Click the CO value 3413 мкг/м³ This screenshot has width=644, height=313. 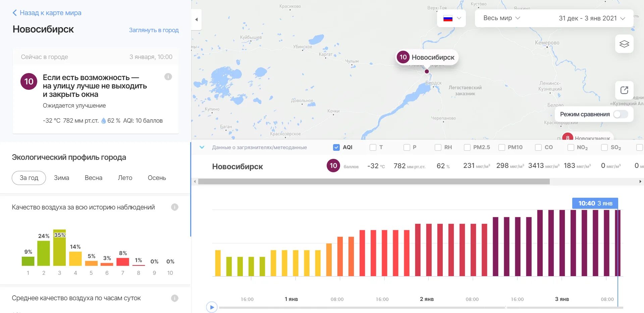pyautogui.click(x=543, y=166)
